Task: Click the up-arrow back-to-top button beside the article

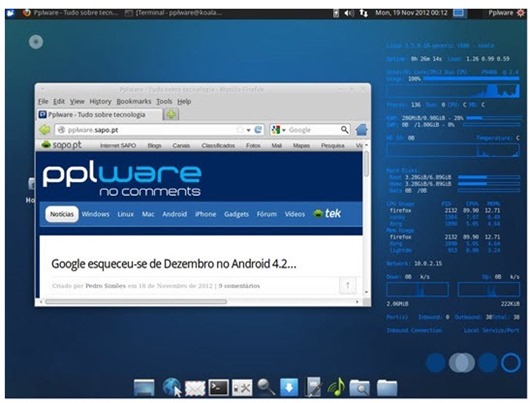Action: [x=347, y=286]
